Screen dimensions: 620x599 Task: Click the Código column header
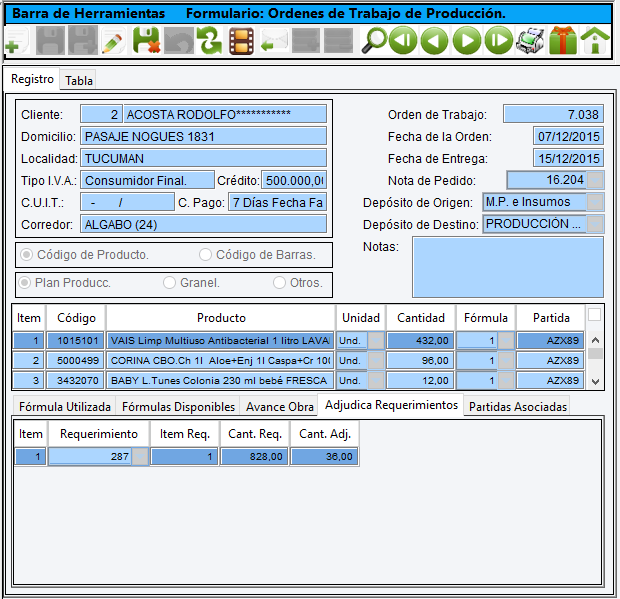[x=76, y=318]
